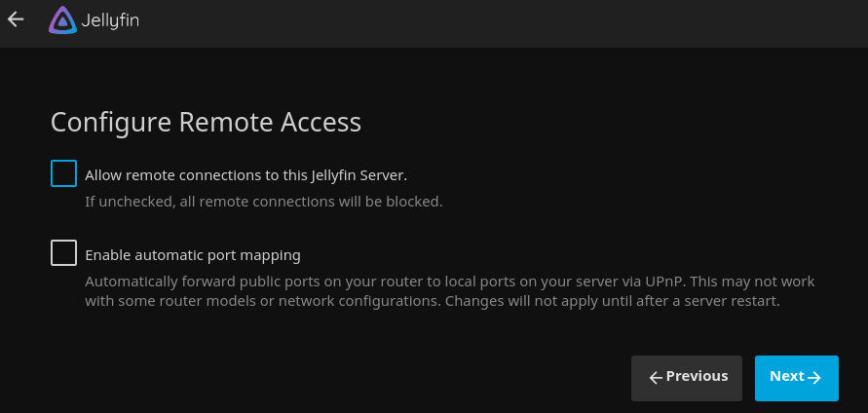Viewport: 868px width, 413px height.
Task: Click the Jellyfin wordmark text
Action: point(110,20)
